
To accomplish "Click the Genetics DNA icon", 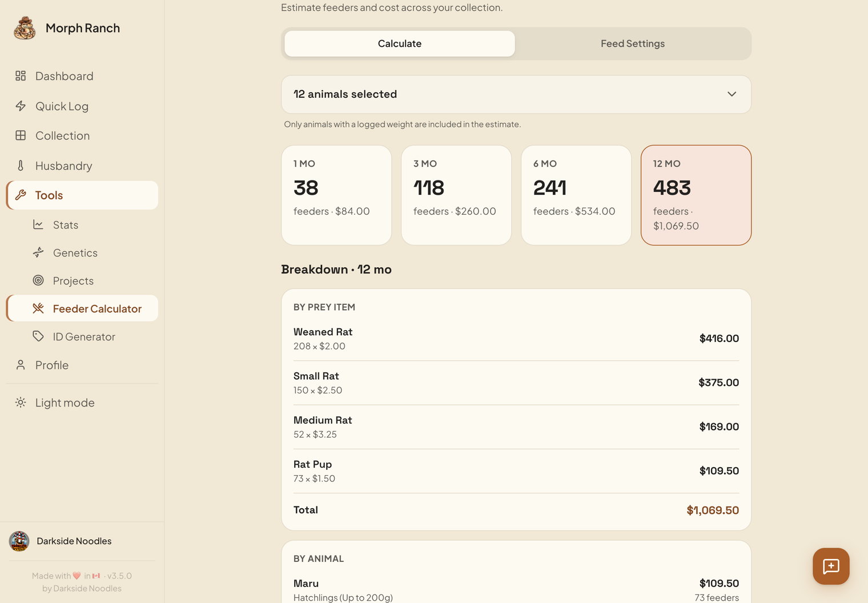I will click(x=38, y=252).
